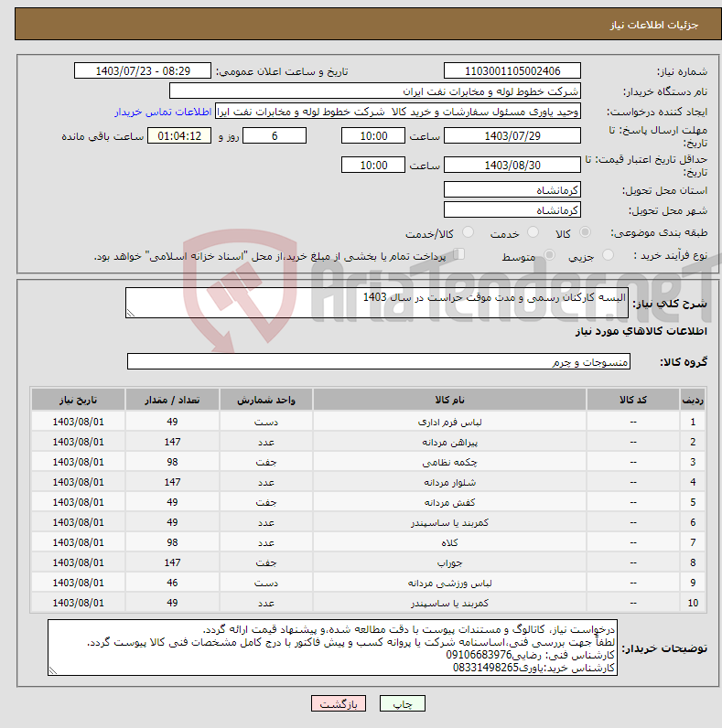Click row 6 item کمربند یا ساسپندر
The width and height of the screenshot is (722, 728).
(449, 523)
